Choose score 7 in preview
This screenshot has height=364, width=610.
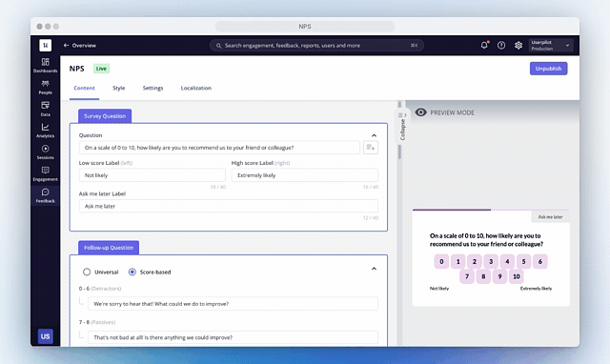(467, 276)
